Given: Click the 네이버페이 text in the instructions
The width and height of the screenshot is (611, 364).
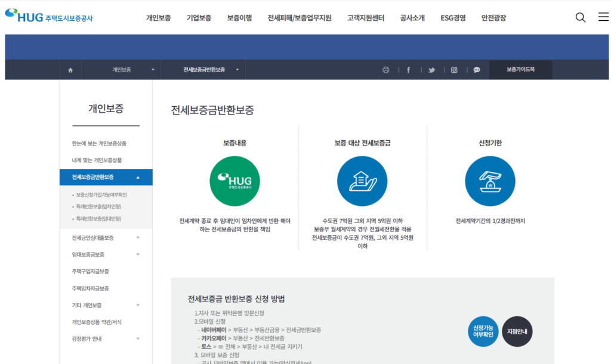Looking at the screenshot, I should pos(214,330).
